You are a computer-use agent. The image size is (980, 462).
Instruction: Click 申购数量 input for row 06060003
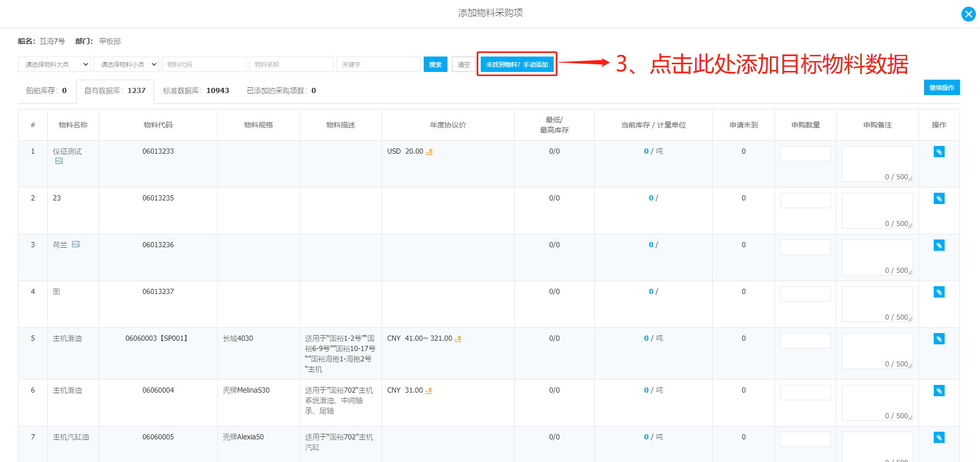click(805, 341)
